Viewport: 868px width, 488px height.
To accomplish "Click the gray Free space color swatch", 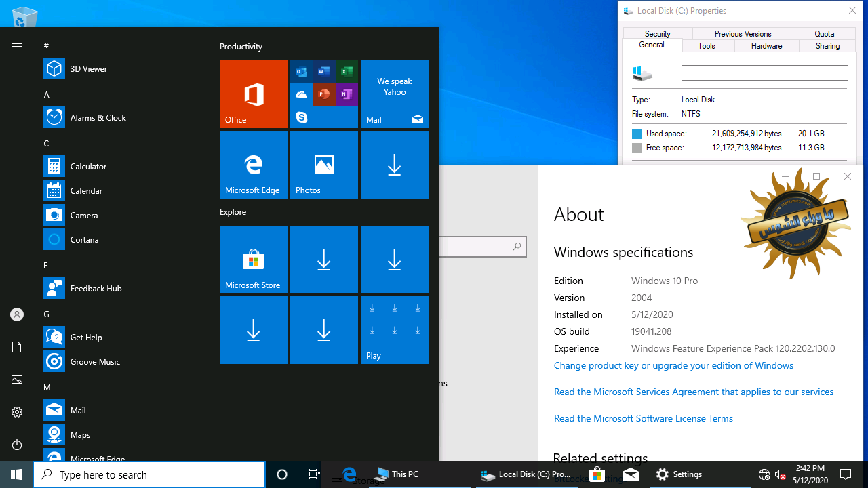I will point(637,148).
